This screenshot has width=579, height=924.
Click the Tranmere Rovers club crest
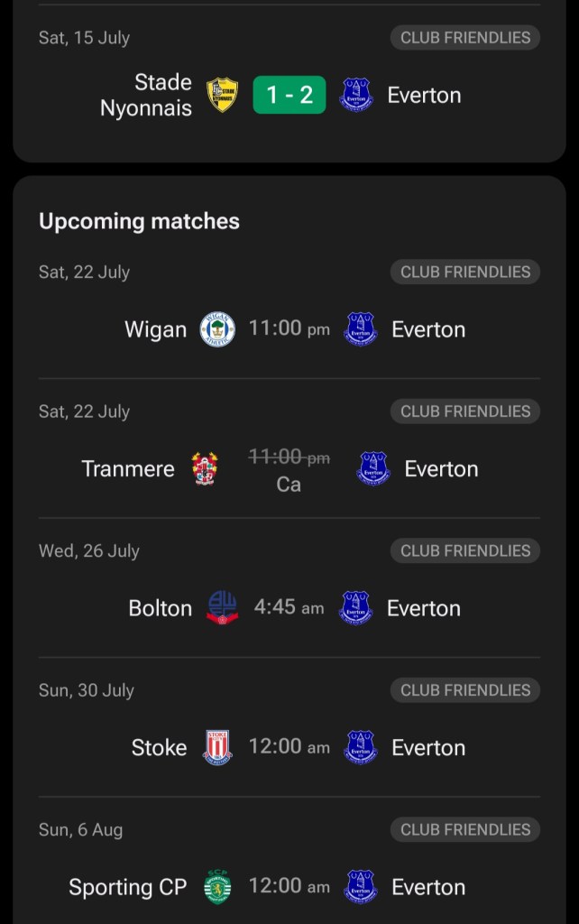tap(205, 469)
